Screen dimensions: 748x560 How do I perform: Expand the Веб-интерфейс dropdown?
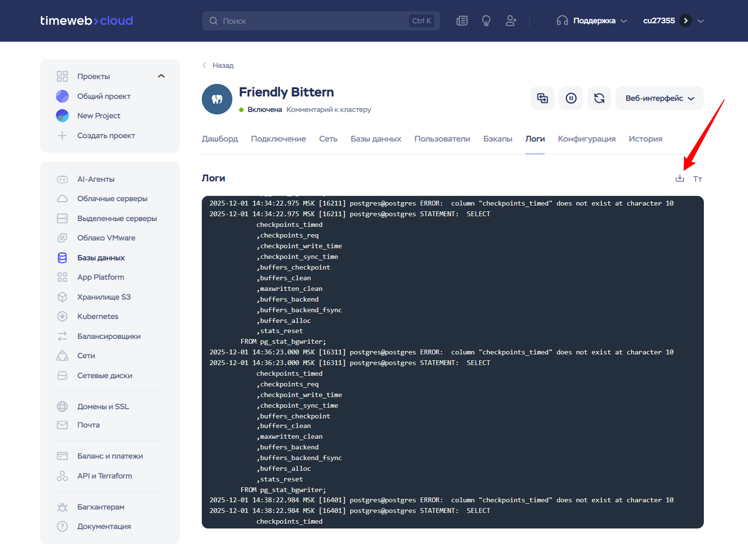click(x=659, y=98)
